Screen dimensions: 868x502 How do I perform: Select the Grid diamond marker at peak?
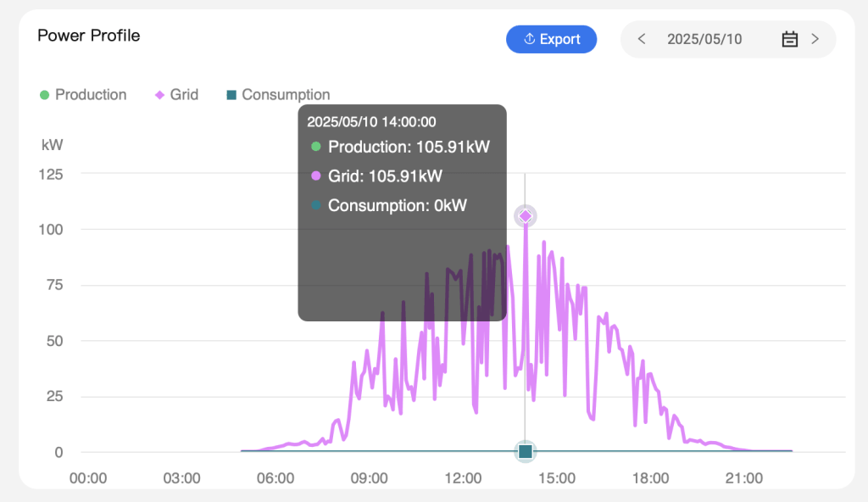pyautogui.click(x=526, y=216)
